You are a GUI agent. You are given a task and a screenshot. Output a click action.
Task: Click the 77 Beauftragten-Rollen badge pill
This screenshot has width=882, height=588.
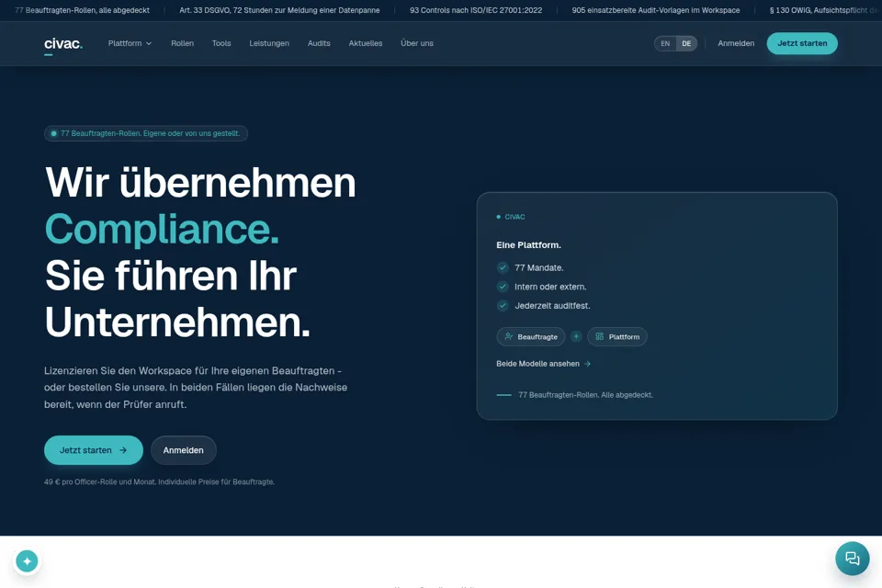146,133
